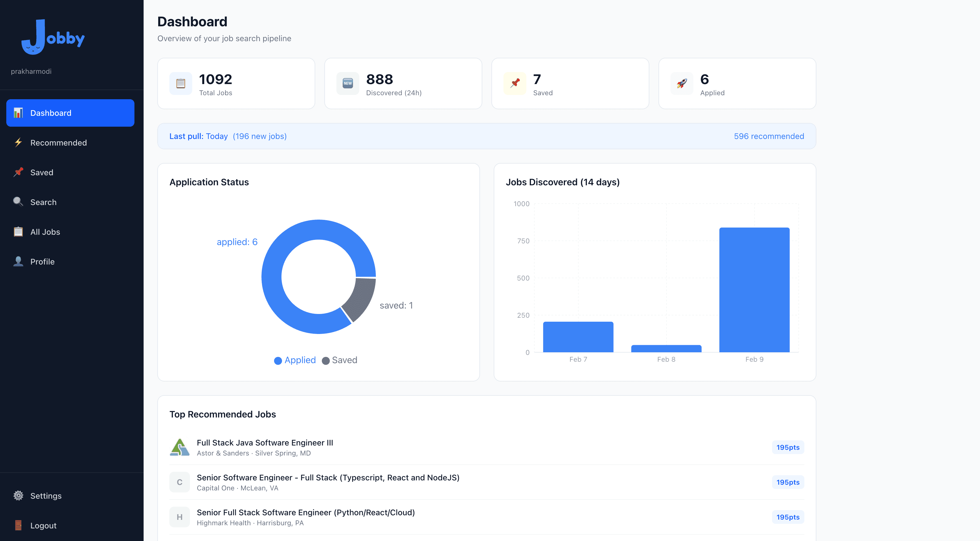Select the clipboard All Jobs icon
980x541 pixels.
point(18,232)
